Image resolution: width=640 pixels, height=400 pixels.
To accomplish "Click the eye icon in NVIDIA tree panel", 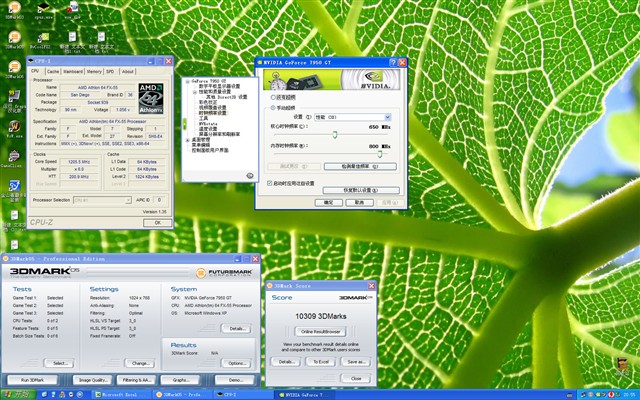I will (250, 176).
